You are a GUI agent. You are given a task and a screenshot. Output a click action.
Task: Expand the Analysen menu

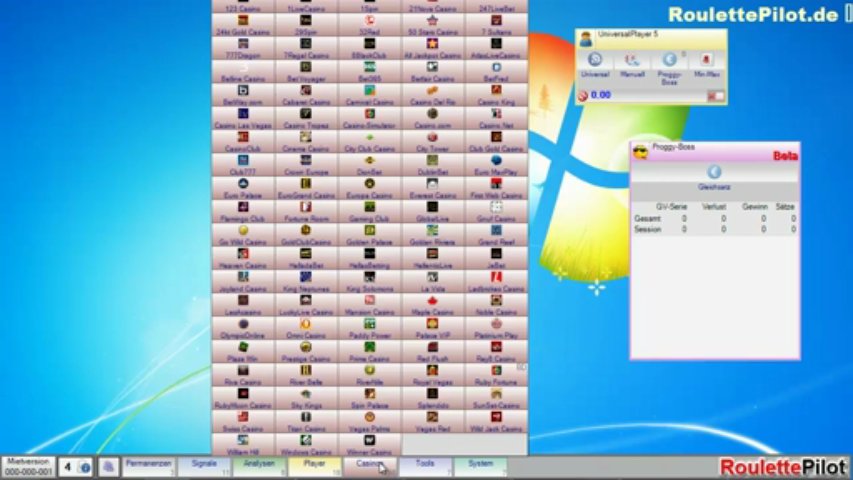click(x=259, y=466)
